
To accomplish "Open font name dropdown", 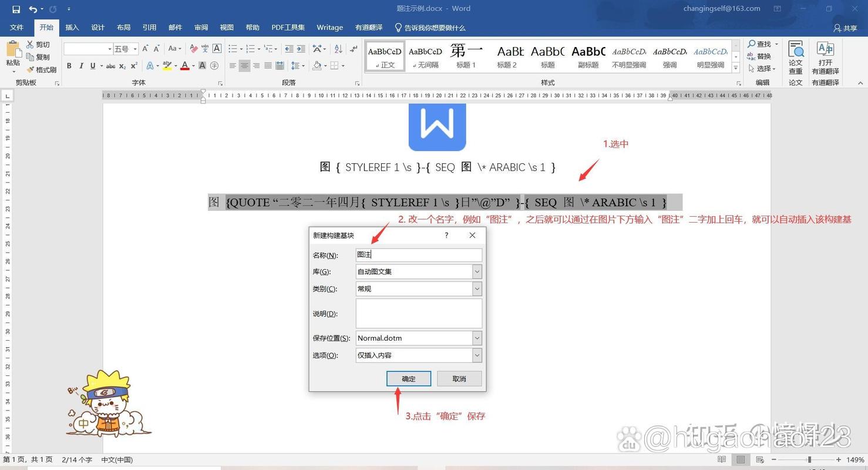I will pos(109,49).
